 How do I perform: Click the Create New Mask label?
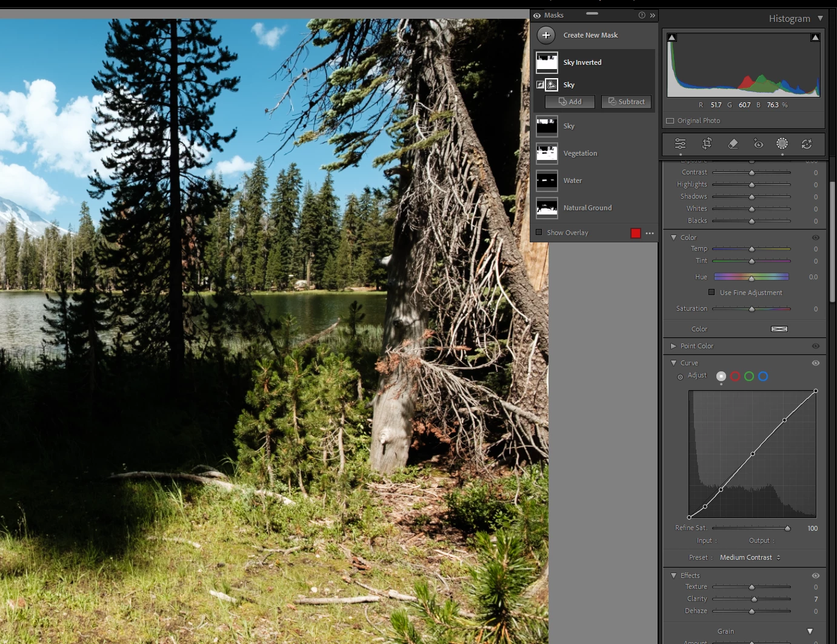point(590,35)
